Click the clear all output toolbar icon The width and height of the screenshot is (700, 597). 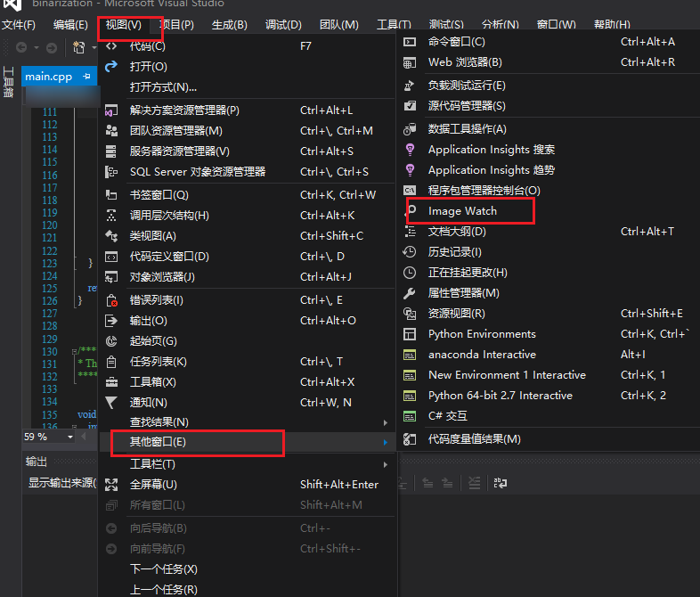tap(474, 483)
